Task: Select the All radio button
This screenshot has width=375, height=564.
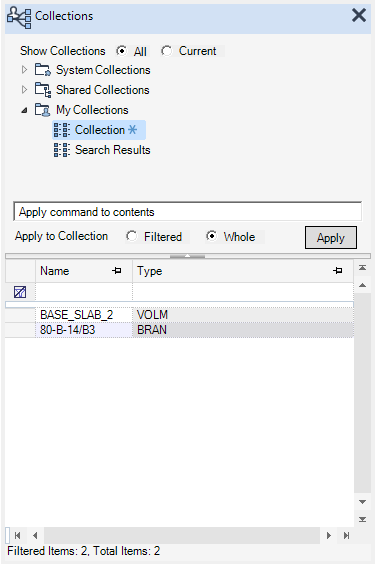Action: (122, 51)
